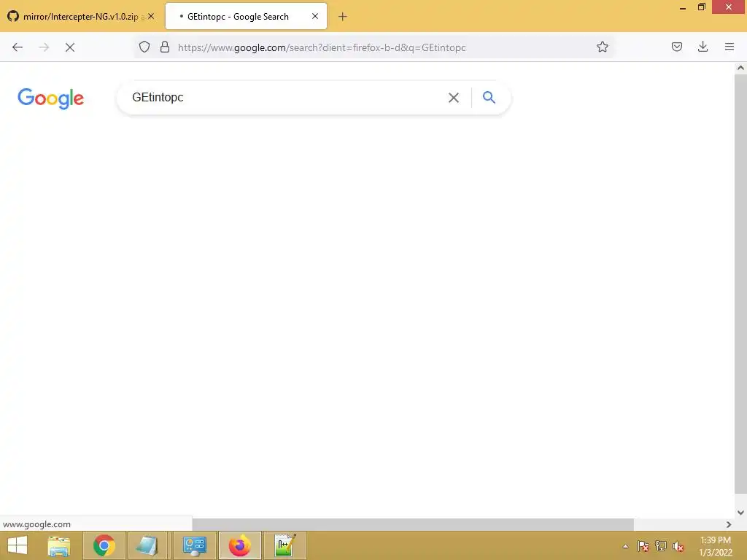The image size is (747, 560).
Task: Open the Firefox application menu
Action: coord(729,47)
